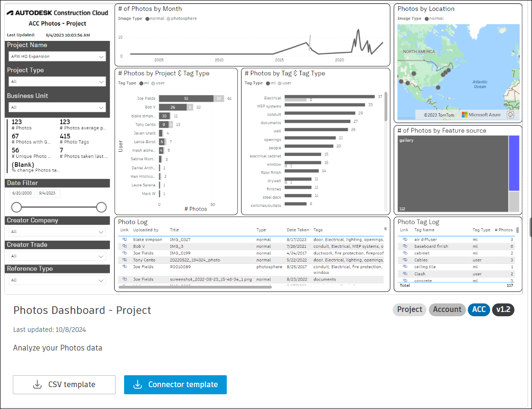
Task: Click download icon on Connector template button
Action: (137, 385)
